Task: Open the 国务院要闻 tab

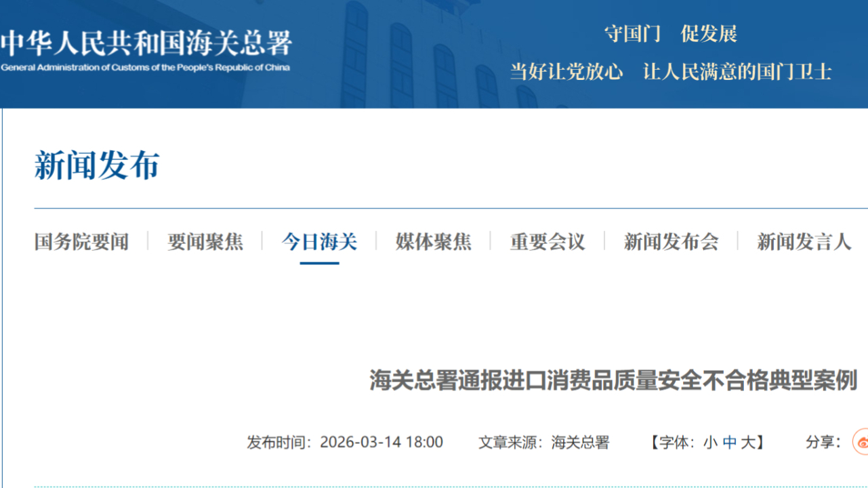Action: 81,242
